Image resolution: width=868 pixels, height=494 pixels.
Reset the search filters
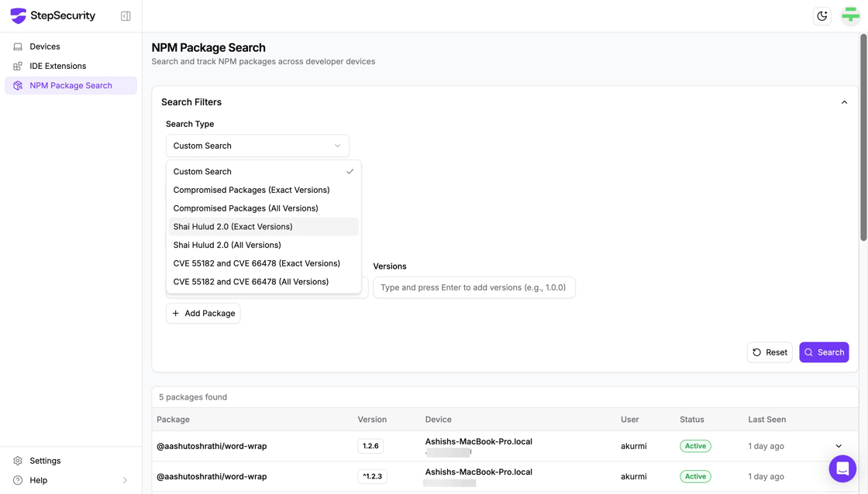(770, 352)
